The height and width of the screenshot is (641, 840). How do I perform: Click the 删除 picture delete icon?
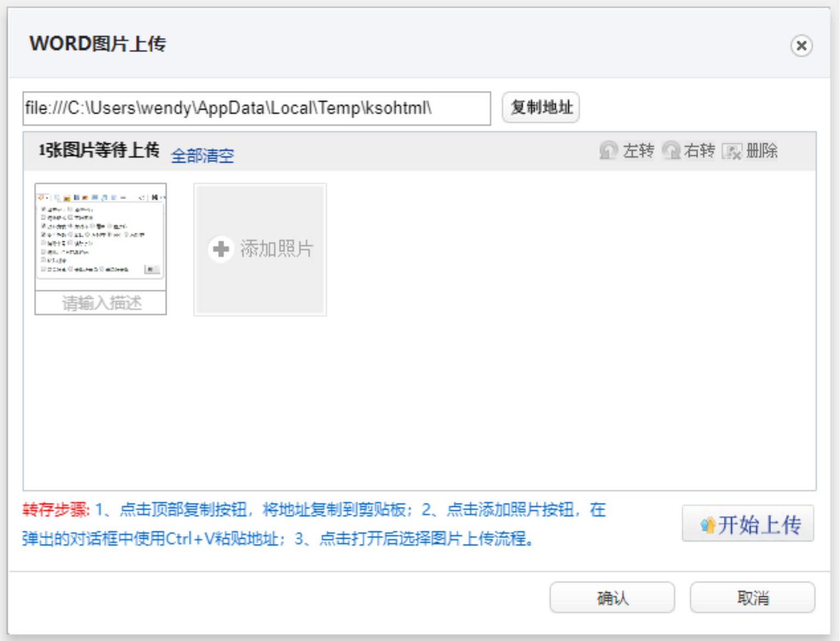pyautogui.click(x=732, y=151)
